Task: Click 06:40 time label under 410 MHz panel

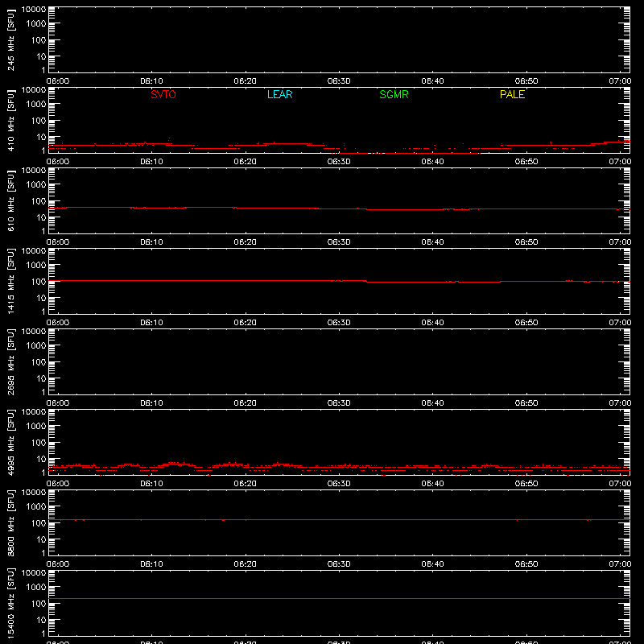Action: 432,162
